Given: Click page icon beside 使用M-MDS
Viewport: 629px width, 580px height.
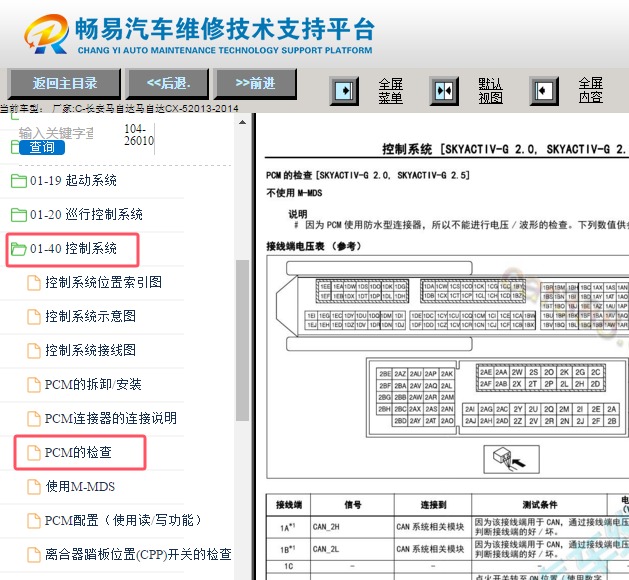Looking at the screenshot, I should pyautogui.click(x=34, y=487).
